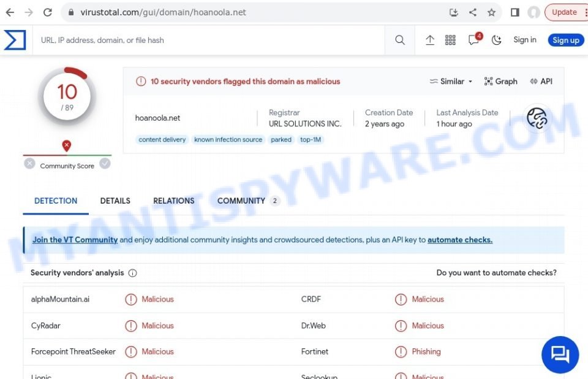Vote positive with Community Score check icon
Screen dimensions: 588x379
point(105,163)
